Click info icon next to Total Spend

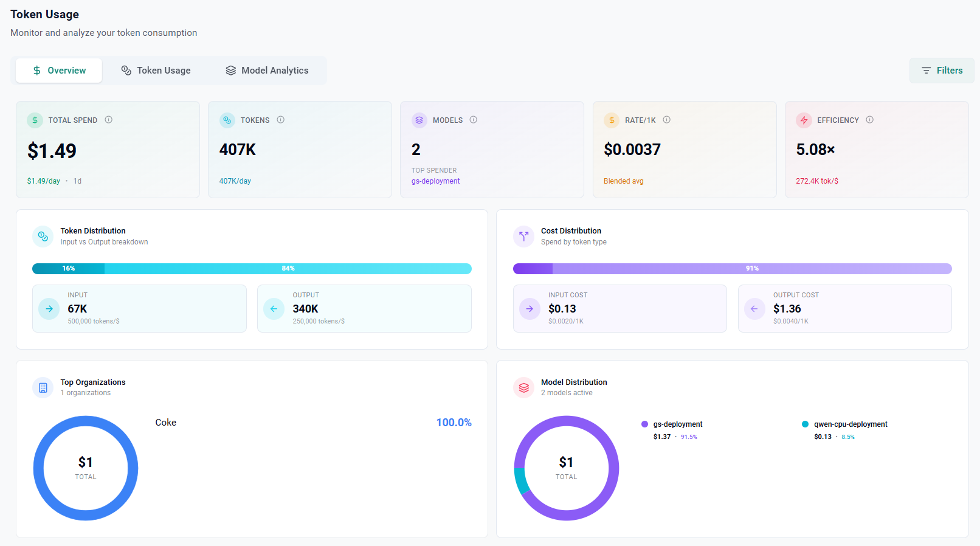pyautogui.click(x=109, y=120)
